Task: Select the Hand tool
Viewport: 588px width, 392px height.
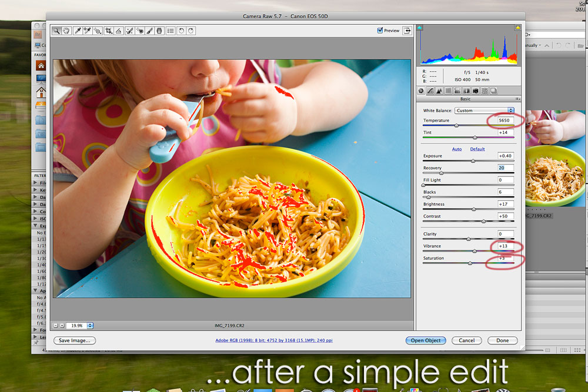Action: pyautogui.click(x=66, y=31)
